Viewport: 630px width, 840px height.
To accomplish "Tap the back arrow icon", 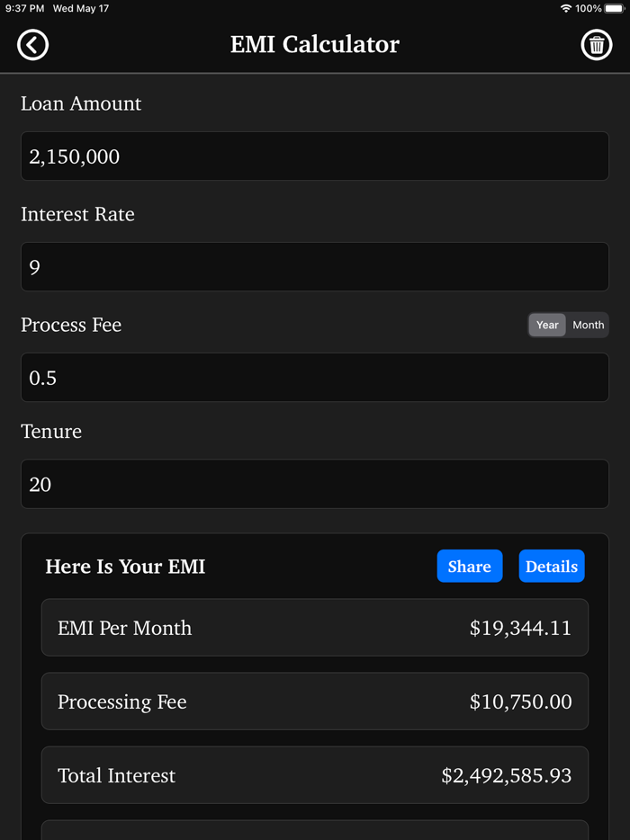I will pos(32,44).
